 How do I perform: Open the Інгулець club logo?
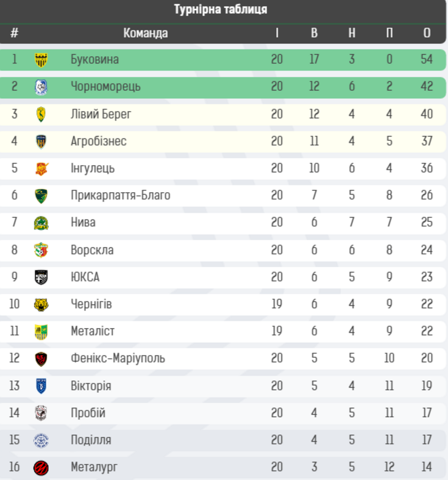[41, 168]
